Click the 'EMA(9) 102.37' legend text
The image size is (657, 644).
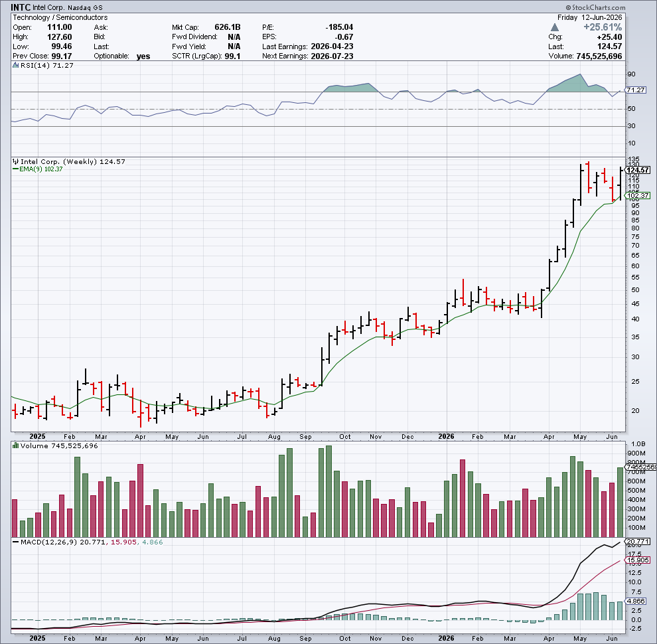click(41, 169)
